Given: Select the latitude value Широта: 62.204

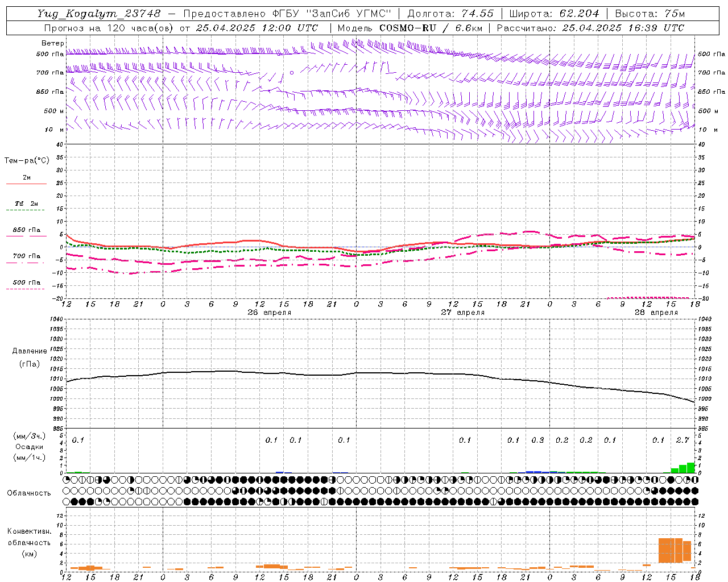Looking at the screenshot, I should pyautogui.click(x=554, y=13).
